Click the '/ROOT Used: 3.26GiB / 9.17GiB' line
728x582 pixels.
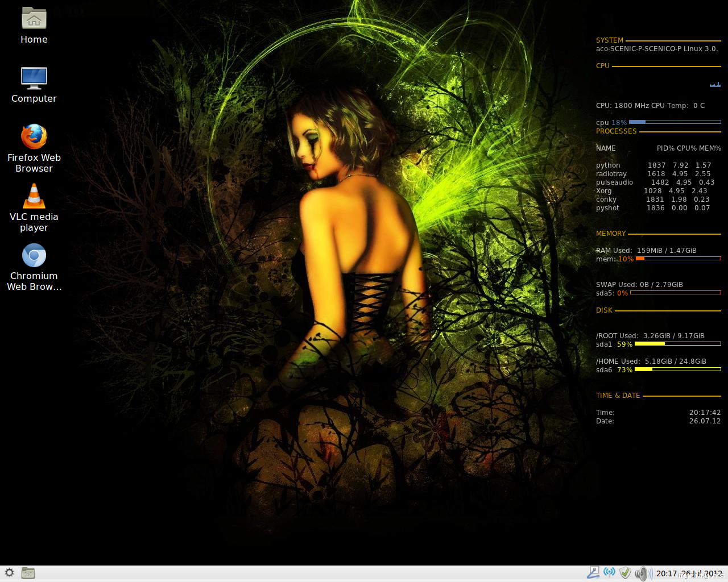[x=650, y=336]
